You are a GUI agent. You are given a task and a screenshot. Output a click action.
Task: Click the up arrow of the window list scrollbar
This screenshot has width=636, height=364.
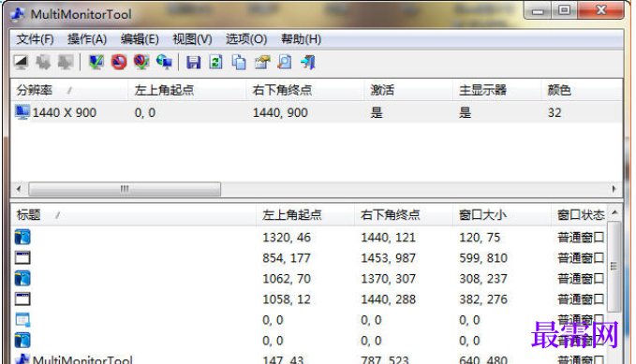click(x=614, y=212)
